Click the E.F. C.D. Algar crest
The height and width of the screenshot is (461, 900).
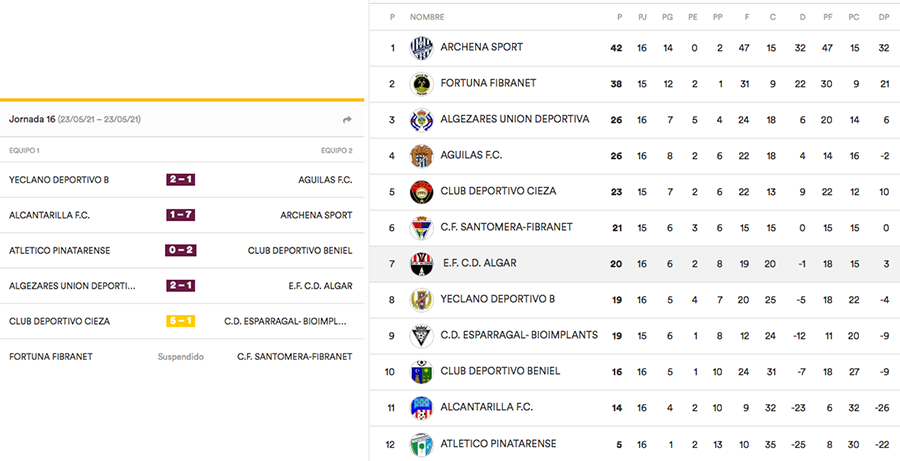click(421, 264)
